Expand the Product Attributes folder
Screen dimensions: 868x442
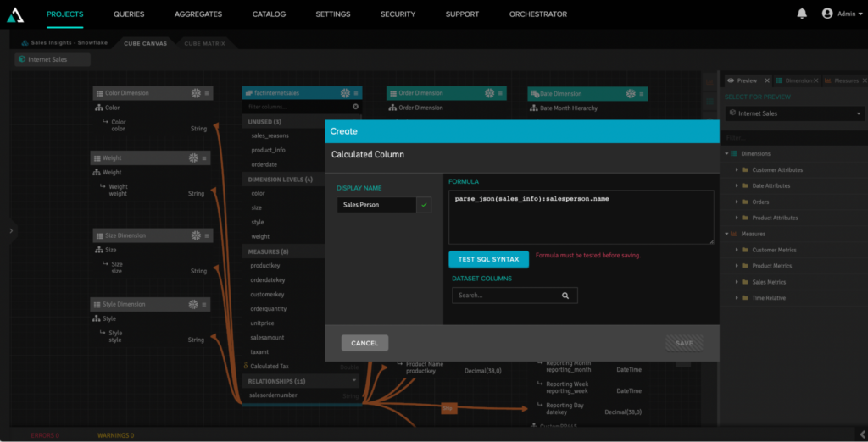(x=737, y=218)
